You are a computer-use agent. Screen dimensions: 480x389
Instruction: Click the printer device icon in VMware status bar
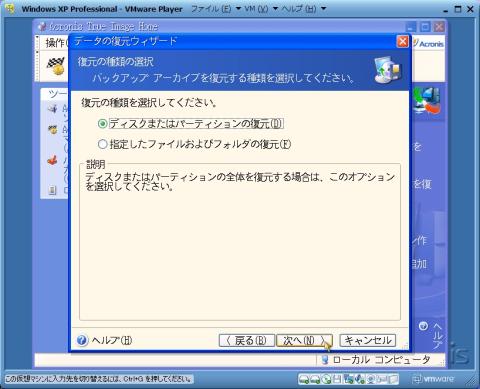click(381, 379)
